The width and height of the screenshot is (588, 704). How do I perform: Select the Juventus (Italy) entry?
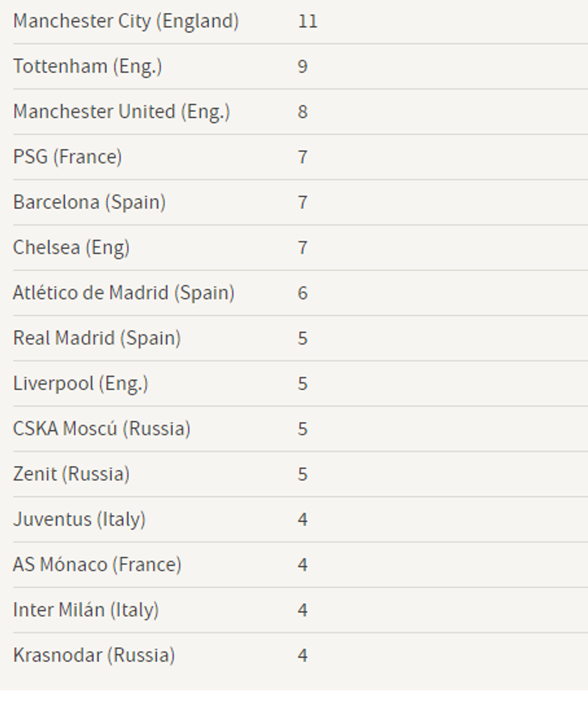pyautogui.click(x=79, y=519)
